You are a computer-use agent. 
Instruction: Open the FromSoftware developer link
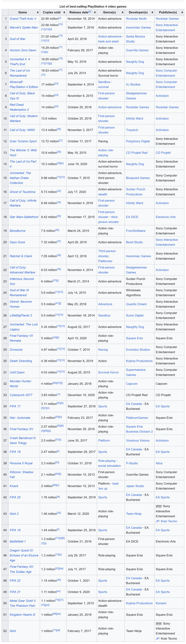(x=136, y=231)
